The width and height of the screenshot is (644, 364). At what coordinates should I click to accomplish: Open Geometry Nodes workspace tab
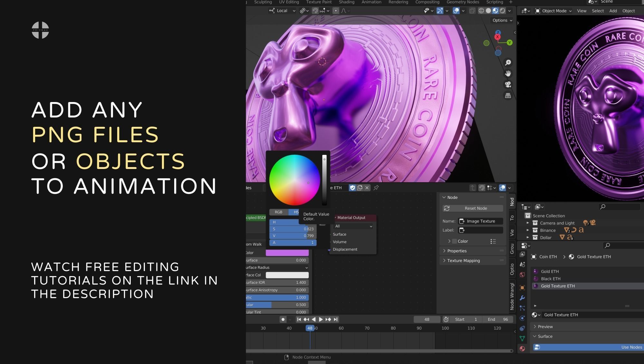463,2
